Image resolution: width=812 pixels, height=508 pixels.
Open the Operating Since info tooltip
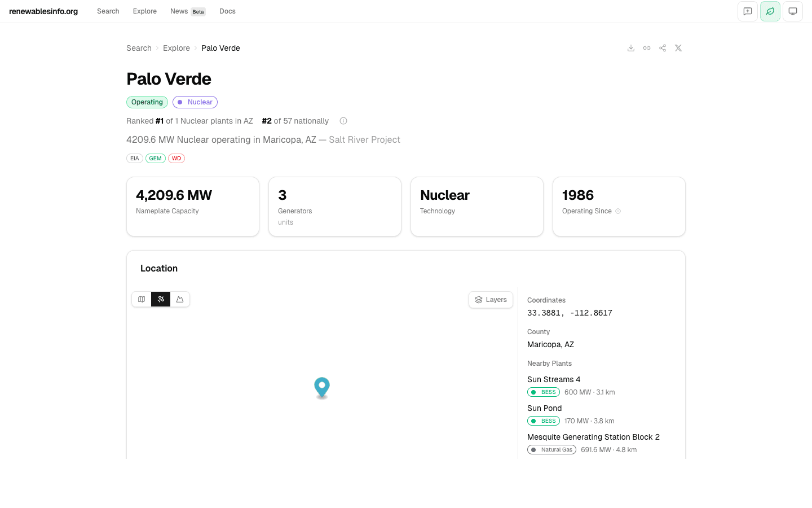618,211
